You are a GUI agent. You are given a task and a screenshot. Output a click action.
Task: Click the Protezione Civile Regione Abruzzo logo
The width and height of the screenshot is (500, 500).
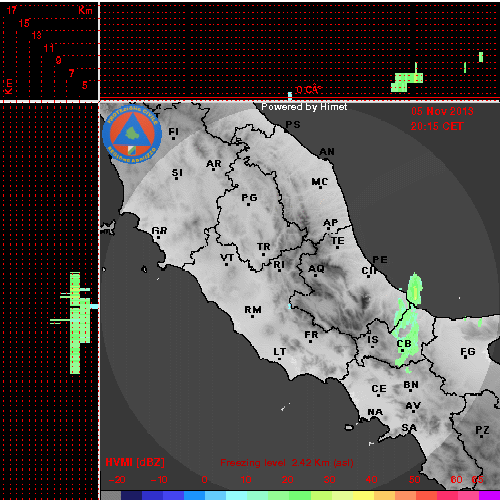(132, 134)
